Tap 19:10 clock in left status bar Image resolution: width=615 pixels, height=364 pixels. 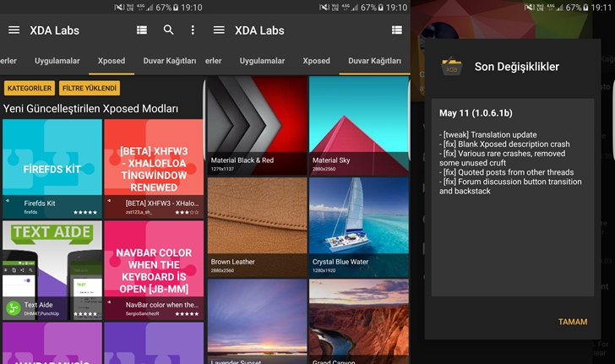[192, 8]
